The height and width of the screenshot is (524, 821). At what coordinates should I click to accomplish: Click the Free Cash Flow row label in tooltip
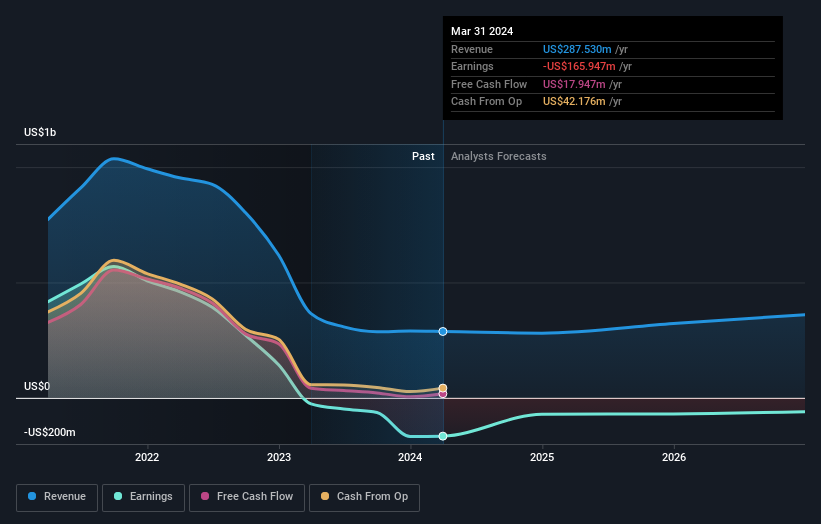(489, 84)
